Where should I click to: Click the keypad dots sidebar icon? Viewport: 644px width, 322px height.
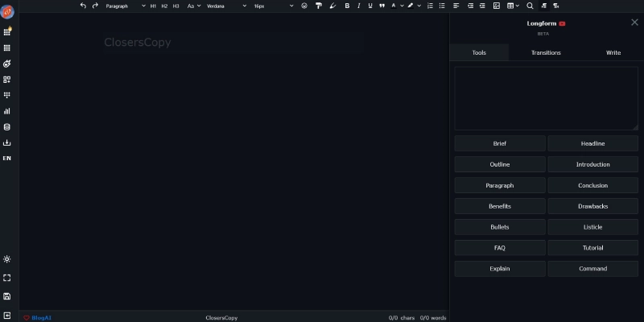click(7, 95)
